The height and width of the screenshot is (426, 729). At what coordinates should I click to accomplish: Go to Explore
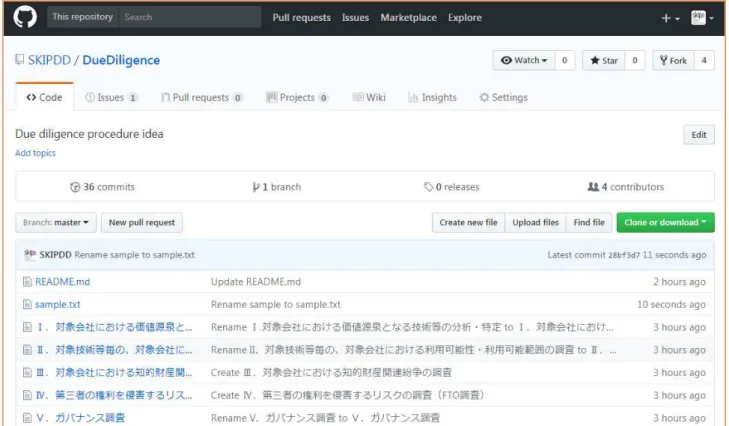(464, 18)
